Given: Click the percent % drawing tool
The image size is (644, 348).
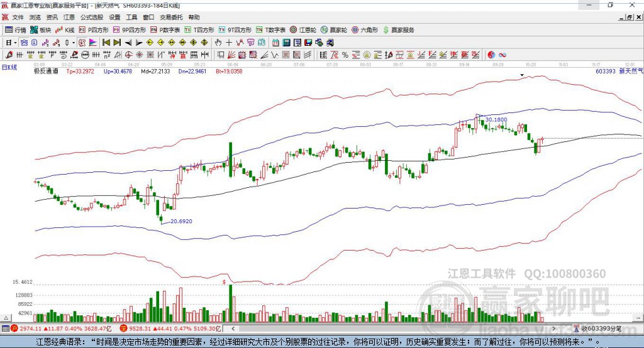Looking at the screenshot, I should (x=345, y=55).
